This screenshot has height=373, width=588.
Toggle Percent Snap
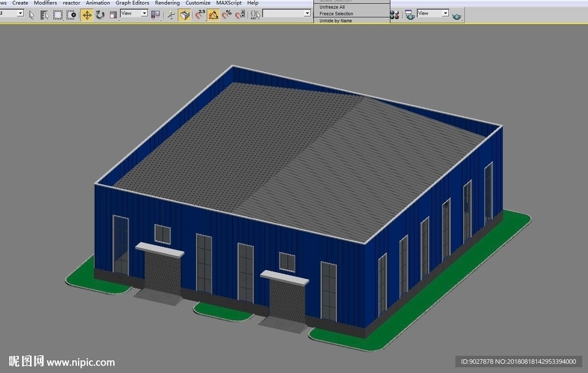coord(227,15)
